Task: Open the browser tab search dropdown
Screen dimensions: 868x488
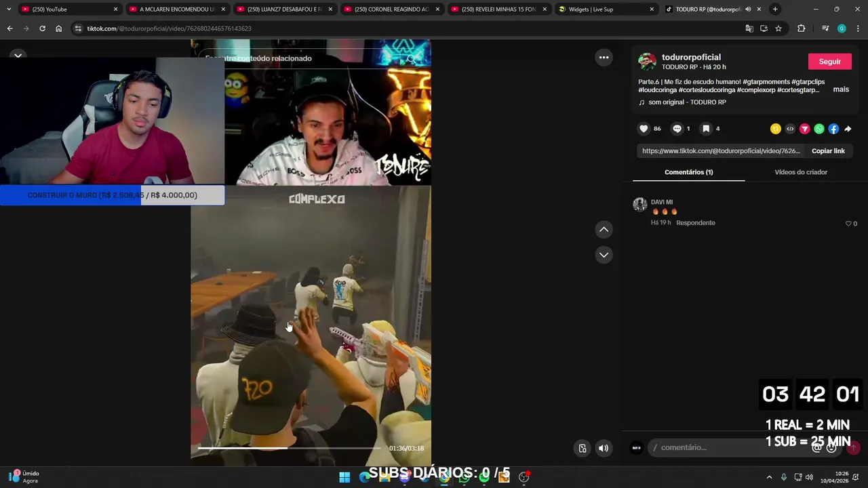Action: pyautogui.click(x=9, y=9)
